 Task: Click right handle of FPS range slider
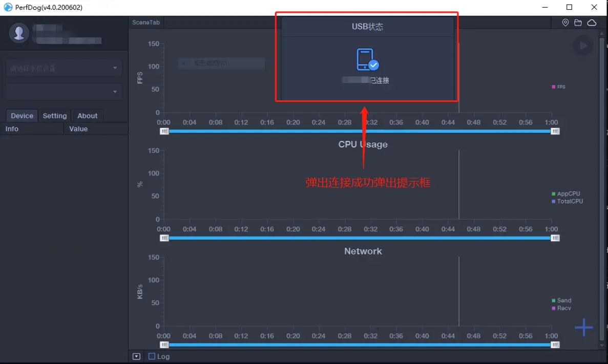pos(555,132)
